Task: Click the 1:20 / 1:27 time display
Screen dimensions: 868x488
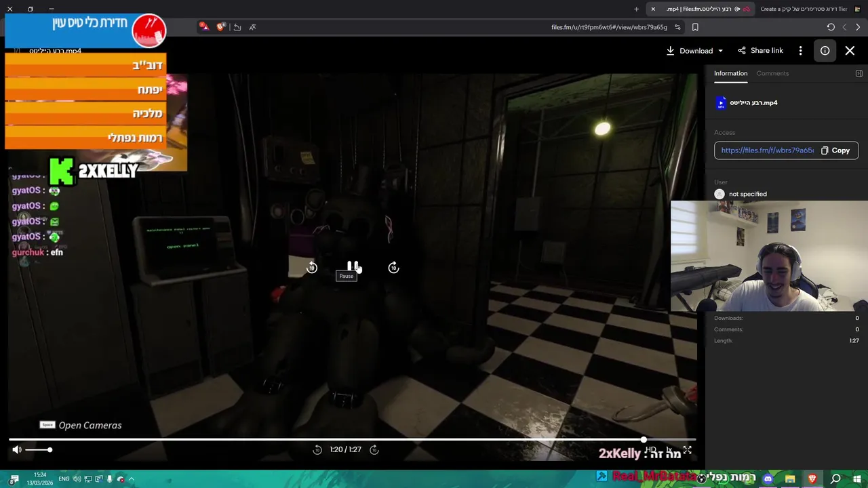Action: coord(345,449)
